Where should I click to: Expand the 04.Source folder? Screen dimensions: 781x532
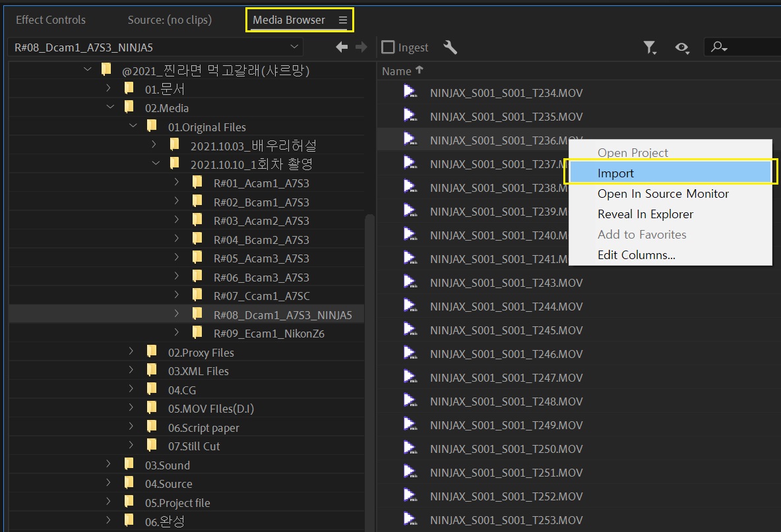click(x=108, y=483)
